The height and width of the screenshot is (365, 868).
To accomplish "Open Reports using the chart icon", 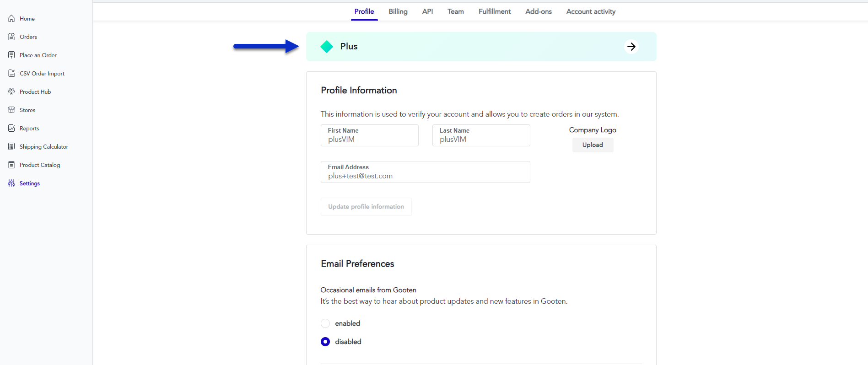I will (11, 128).
